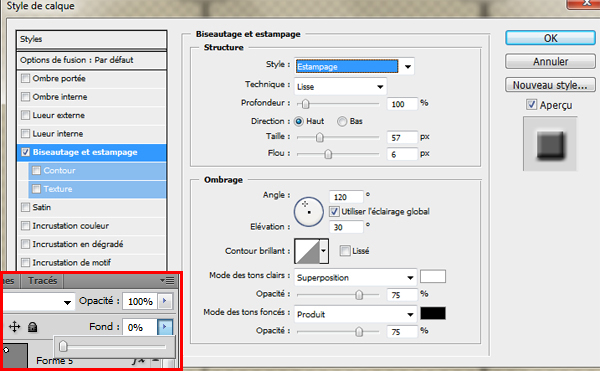Click the Profondeur slider handle
Viewport: 600px width, 371px height.
click(x=305, y=104)
